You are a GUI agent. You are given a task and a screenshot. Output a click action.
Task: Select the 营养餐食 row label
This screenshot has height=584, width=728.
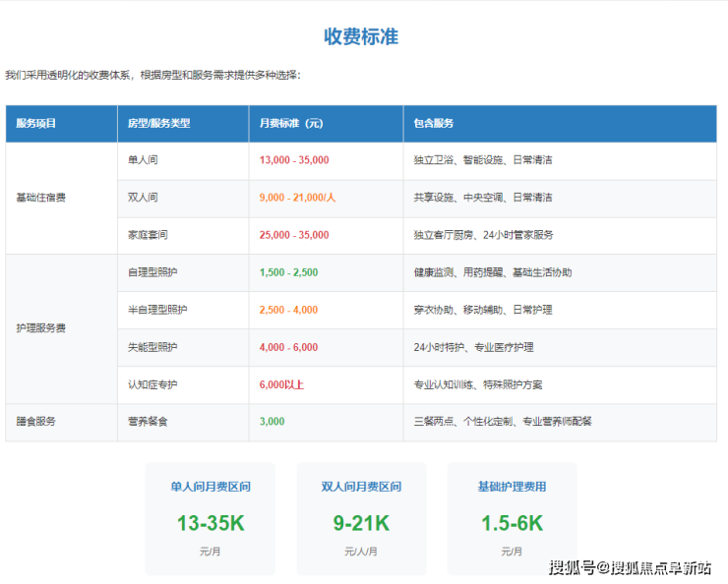[x=149, y=422]
